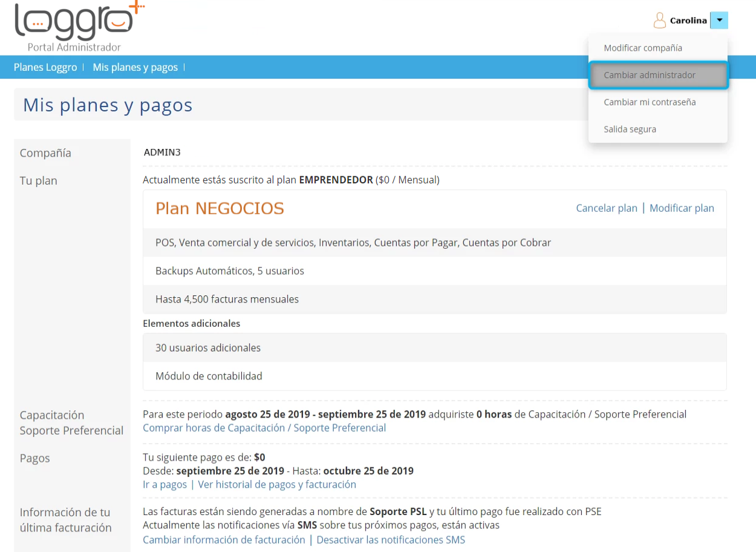The width and height of the screenshot is (756, 552).
Task: Open Cambiar mi contraseña option
Action: tap(650, 102)
